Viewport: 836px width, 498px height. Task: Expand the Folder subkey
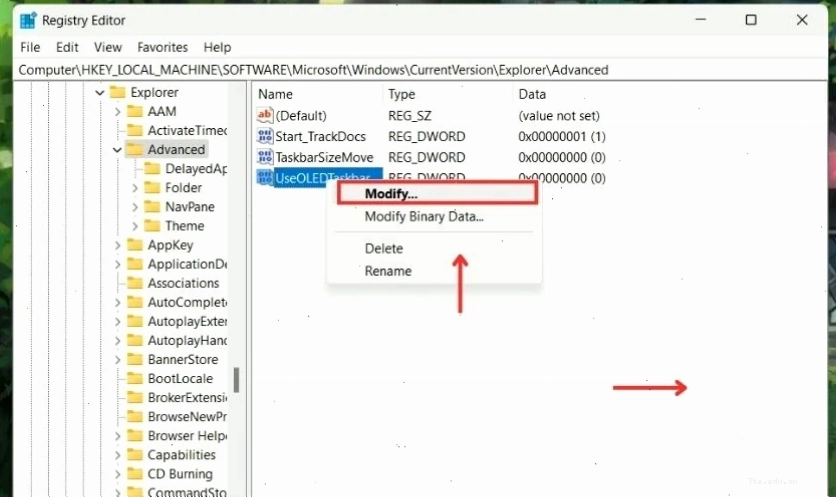[135, 188]
